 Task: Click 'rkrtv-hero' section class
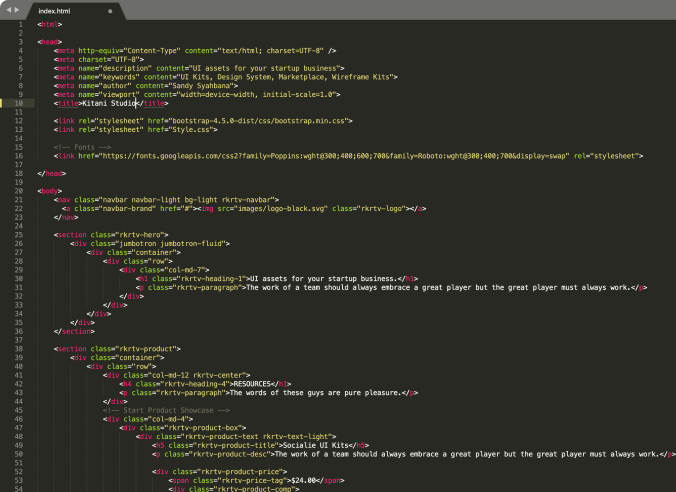click(x=140, y=235)
